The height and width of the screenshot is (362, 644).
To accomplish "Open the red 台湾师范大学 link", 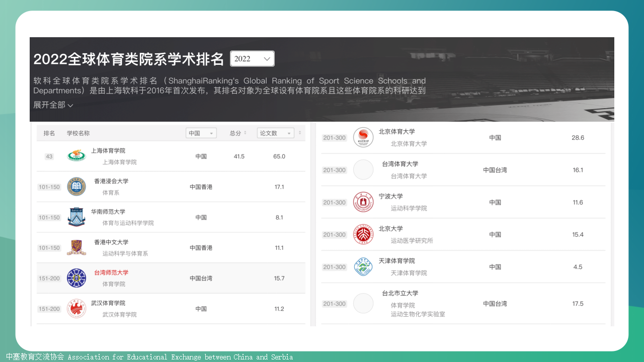I will (x=111, y=273).
